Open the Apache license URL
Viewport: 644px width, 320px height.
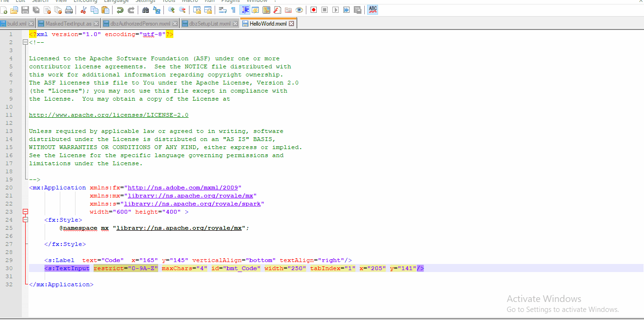108,114
